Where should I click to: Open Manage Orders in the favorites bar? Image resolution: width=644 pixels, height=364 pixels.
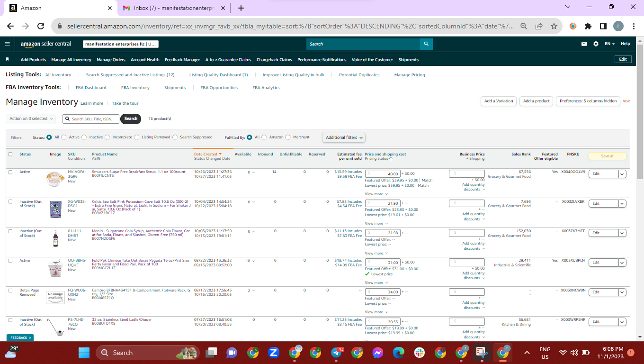(111, 60)
